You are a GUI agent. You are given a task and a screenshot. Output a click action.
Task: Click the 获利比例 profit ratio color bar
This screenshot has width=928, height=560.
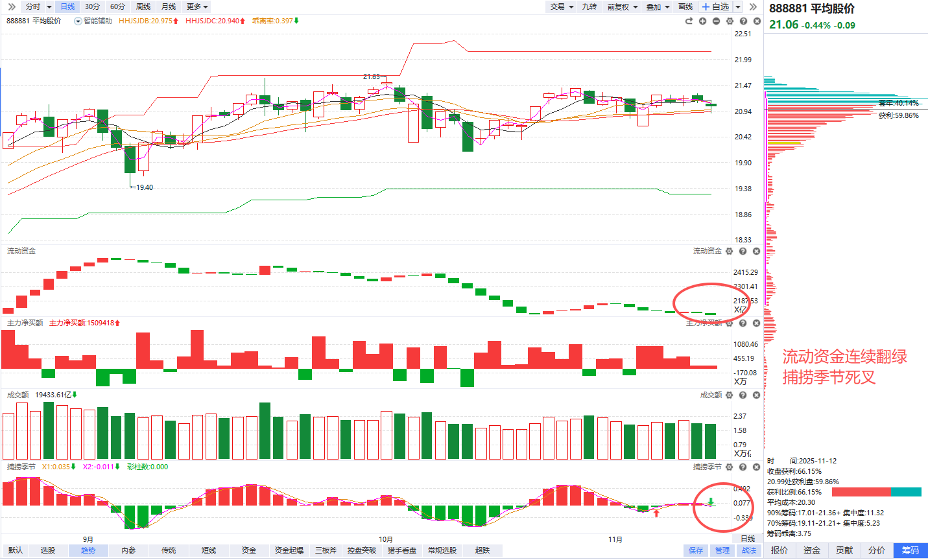(877, 492)
